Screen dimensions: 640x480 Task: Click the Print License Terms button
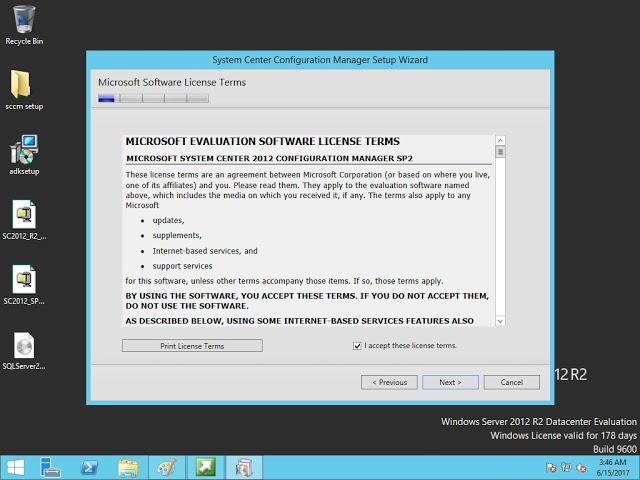point(192,346)
